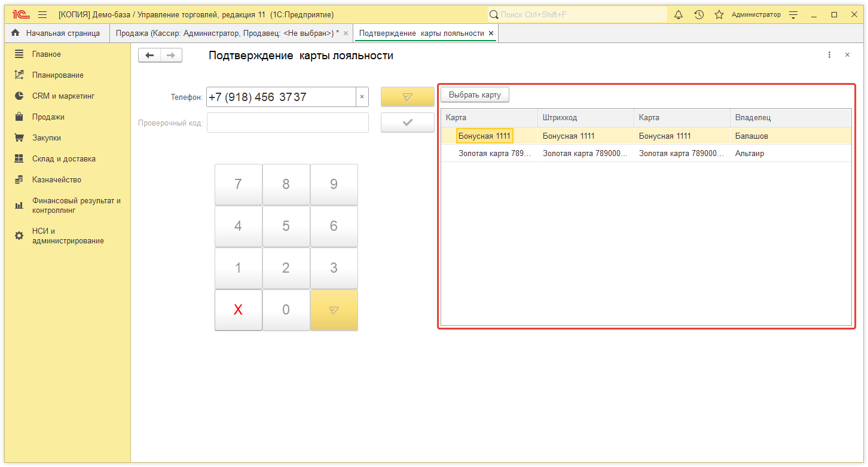Viewport: 868px width, 467px height.
Task: Go to Начальная страница tab
Action: click(x=56, y=33)
